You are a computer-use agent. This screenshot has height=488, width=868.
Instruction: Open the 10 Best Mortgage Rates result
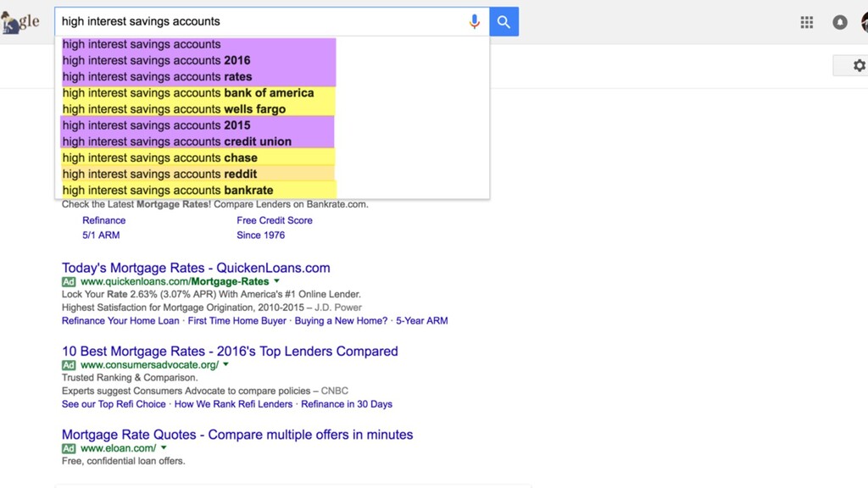click(230, 352)
